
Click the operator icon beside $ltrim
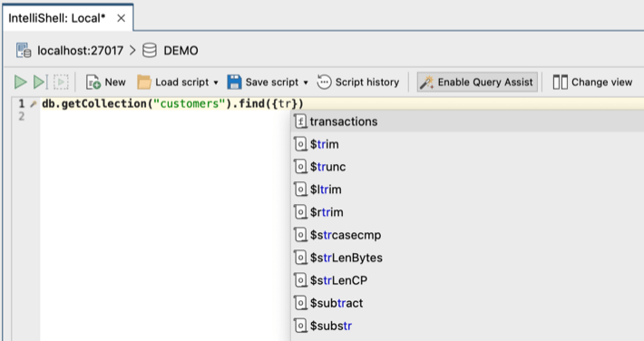pos(300,190)
